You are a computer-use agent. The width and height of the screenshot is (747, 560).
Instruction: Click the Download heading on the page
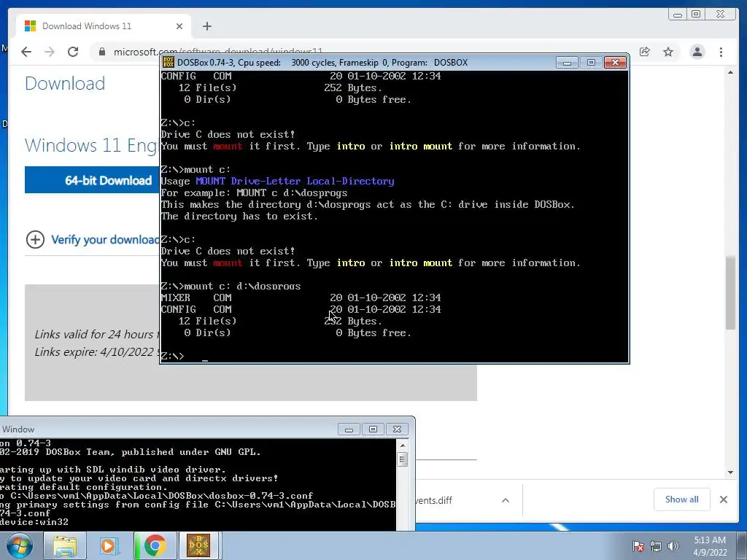click(x=65, y=83)
